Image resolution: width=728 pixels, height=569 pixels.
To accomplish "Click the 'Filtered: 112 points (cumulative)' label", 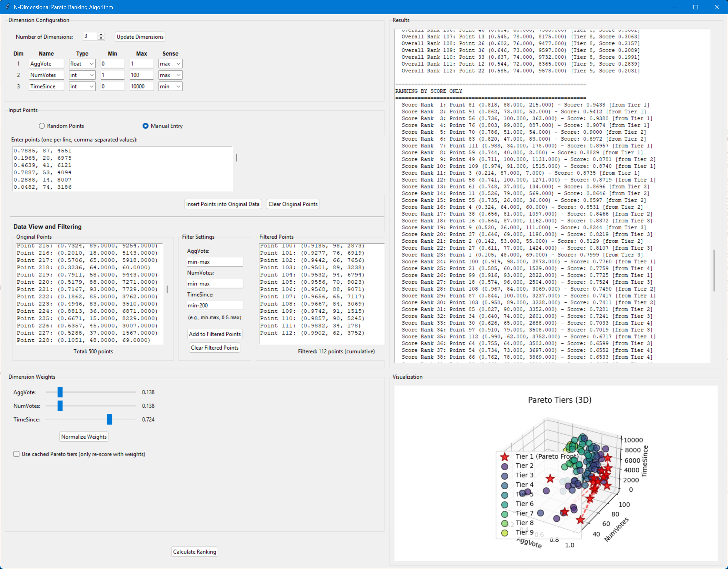I will click(336, 351).
